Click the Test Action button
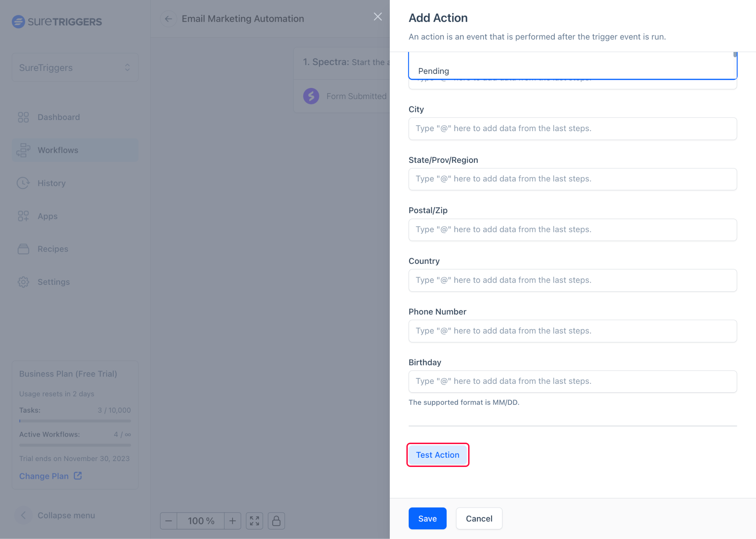Image resolution: width=756 pixels, height=539 pixels. coord(437,454)
